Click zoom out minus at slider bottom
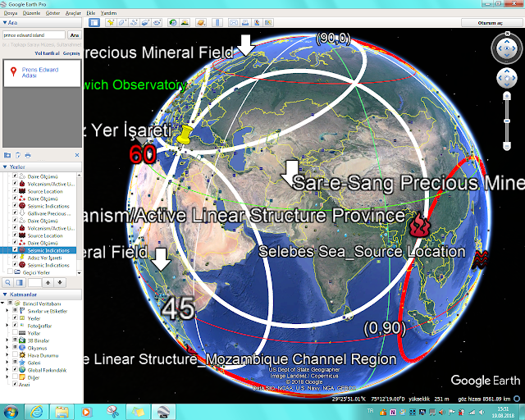525x420 pixels. pos(507,146)
